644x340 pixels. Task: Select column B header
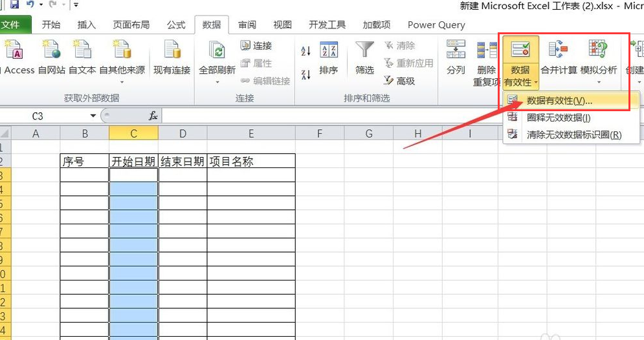click(x=85, y=133)
